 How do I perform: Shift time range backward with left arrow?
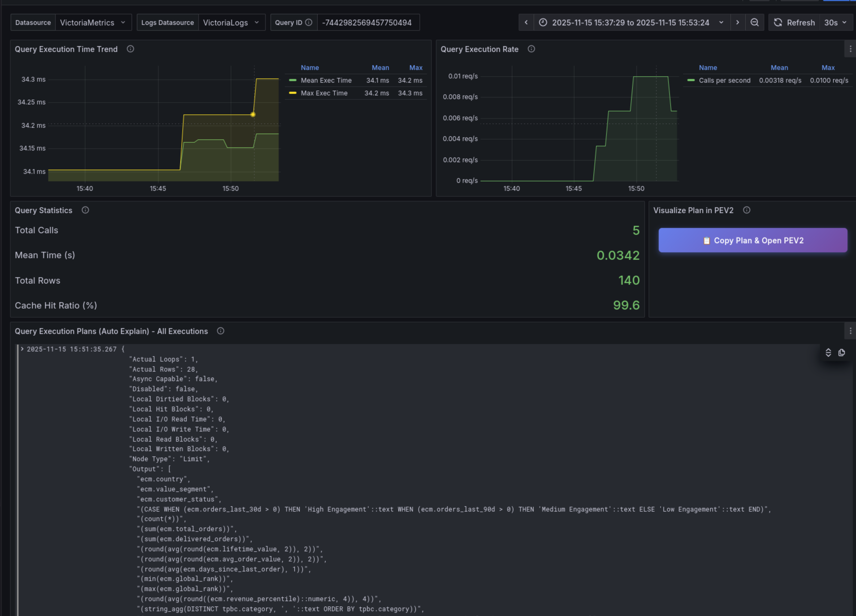pyautogui.click(x=526, y=22)
